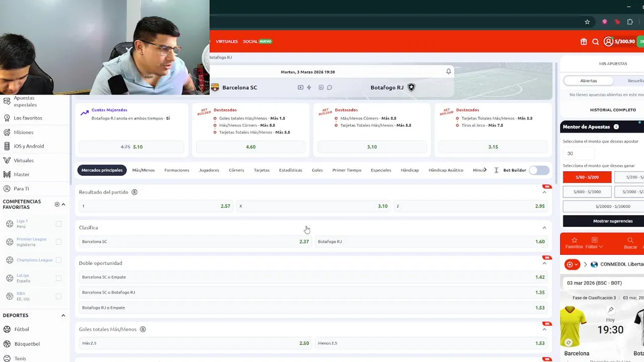
Task: Bet on draw X at 3.10
Action: [x=313, y=206]
